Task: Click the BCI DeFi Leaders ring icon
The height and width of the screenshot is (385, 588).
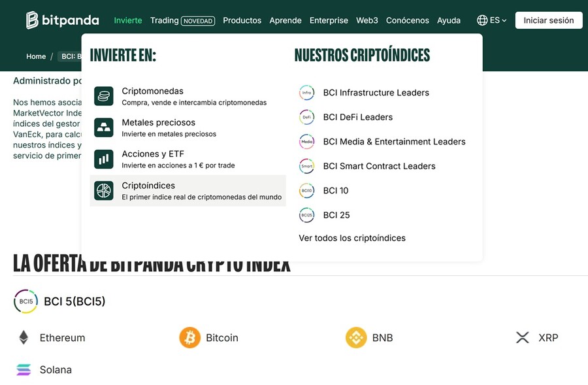Action: tap(307, 117)
